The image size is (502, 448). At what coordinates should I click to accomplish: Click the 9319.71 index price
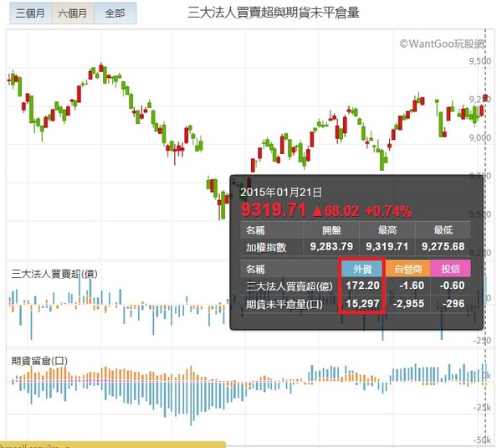click(x=274, y=208)
